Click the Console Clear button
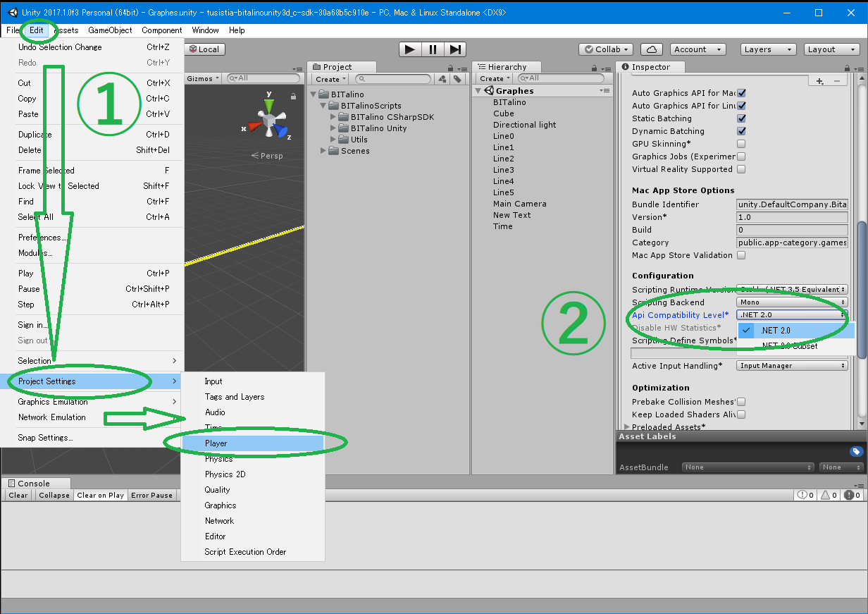The width and height of the screenshot is (868, 614). (18, 496)
